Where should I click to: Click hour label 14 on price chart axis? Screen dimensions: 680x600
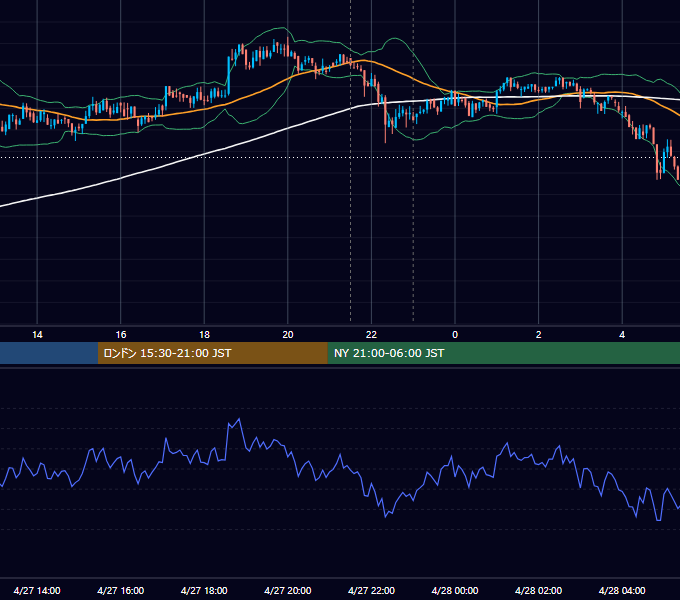tap(37, 335)
